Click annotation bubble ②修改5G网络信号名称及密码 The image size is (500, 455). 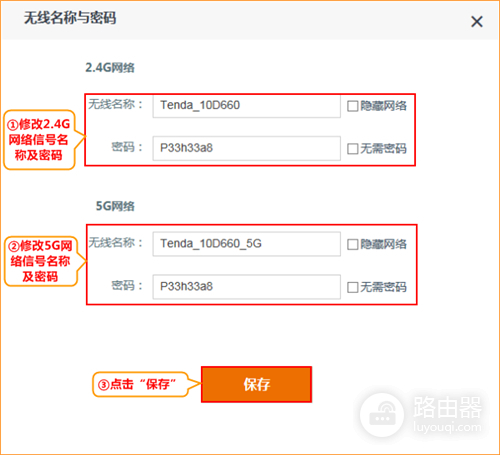click(x=41, y=261)
